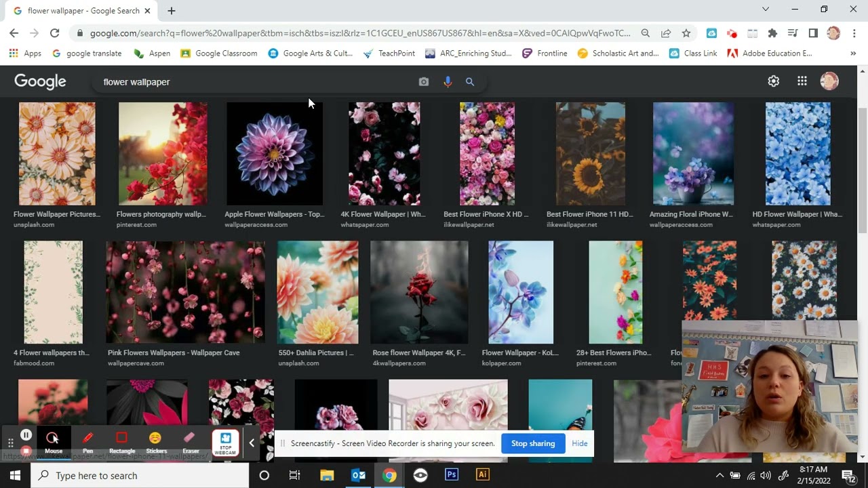Open the Stickers tool
This screenshot has width=868, height=488.
coord(156,442)
